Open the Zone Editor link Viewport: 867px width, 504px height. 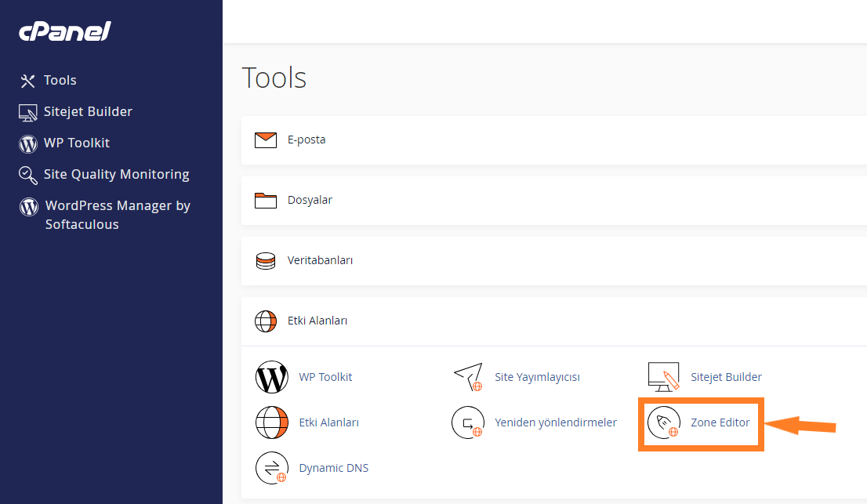720,422
